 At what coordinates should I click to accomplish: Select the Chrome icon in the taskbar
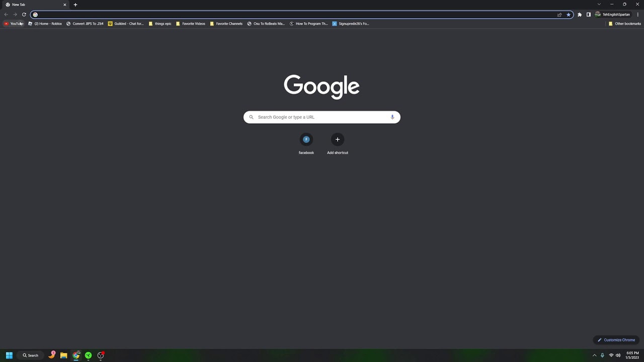pos(76,355)
